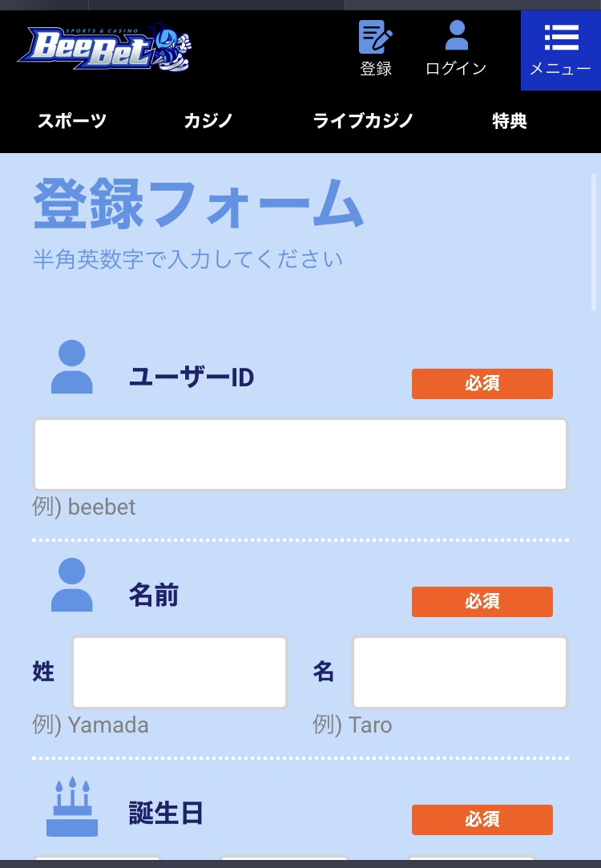601x868 pixels.
Task: Click the birthday cake icon
Action: point(72,806)
